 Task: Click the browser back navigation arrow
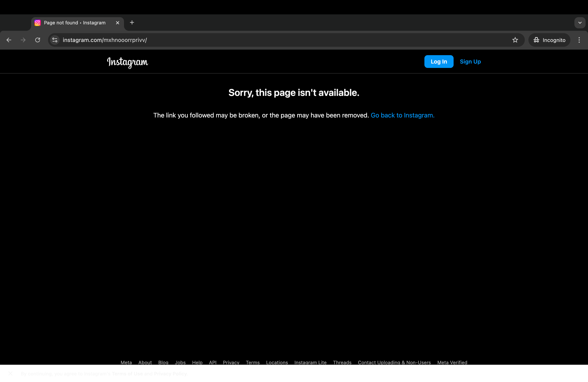click(9, 40)
